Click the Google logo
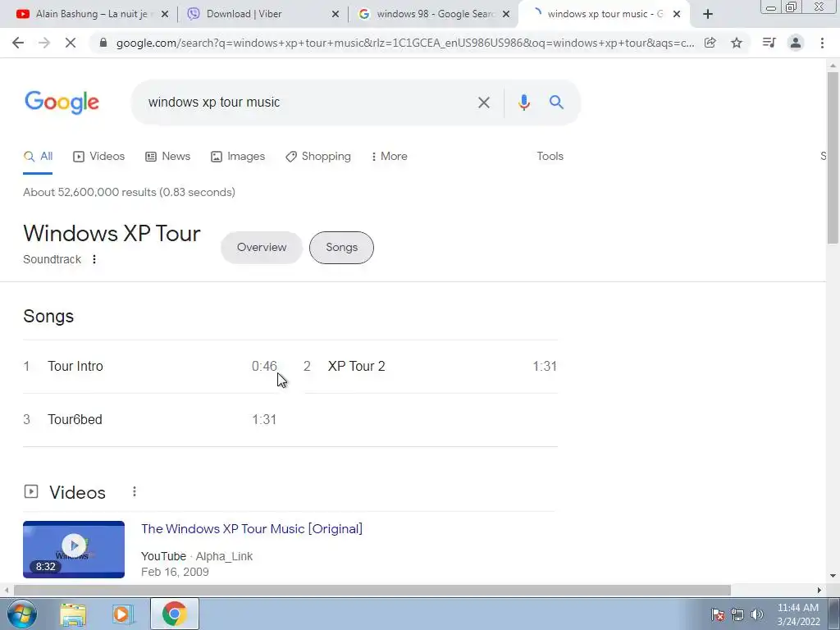The image size is (840, 630). pos(62,102)
